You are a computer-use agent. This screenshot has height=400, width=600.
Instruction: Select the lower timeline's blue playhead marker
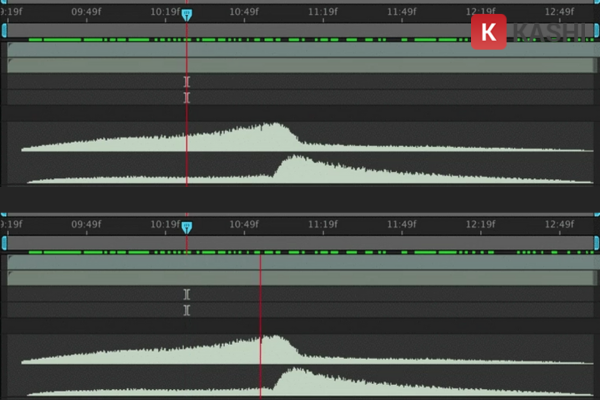click(186, 227)
